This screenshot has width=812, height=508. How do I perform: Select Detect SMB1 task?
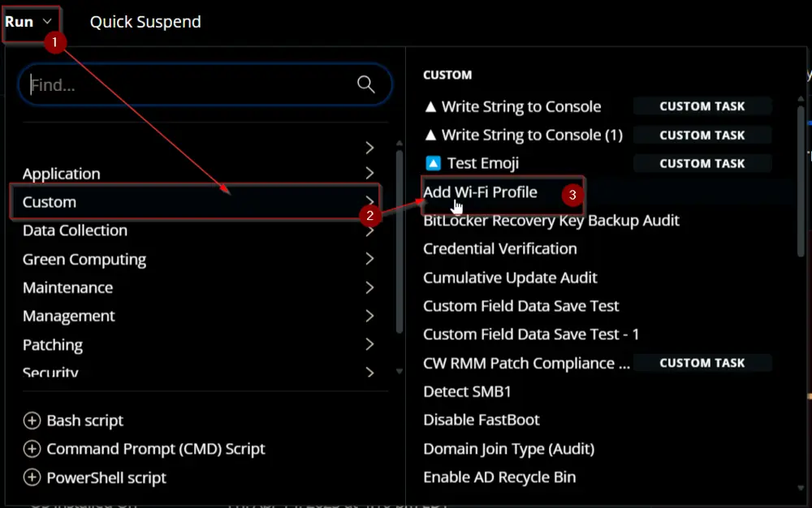467,392
